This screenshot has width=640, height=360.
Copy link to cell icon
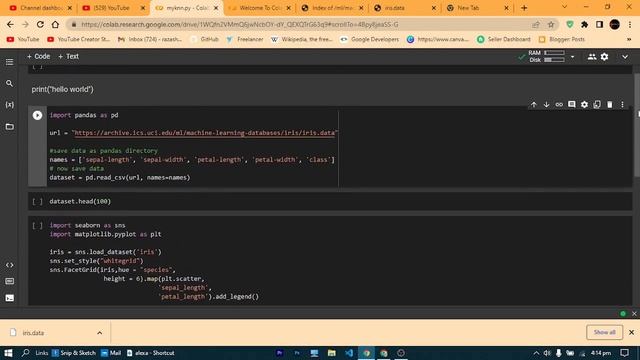(x=559, y=105)
